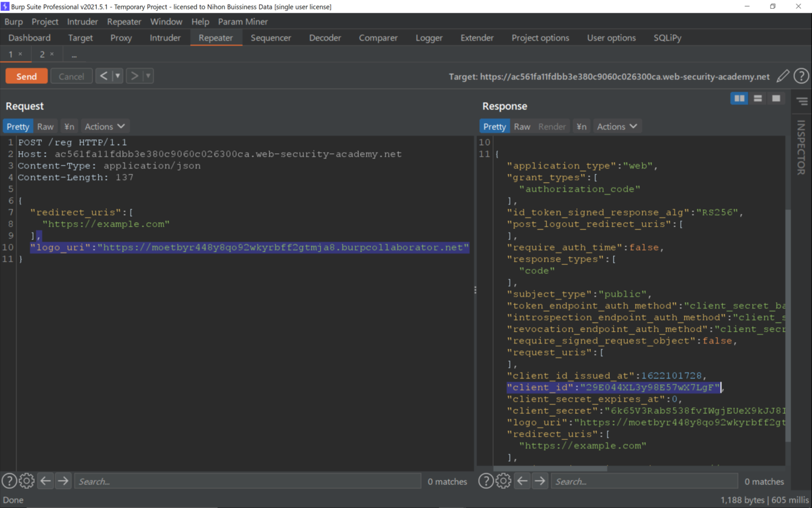Click the Cancel button

tap(71, 76)
